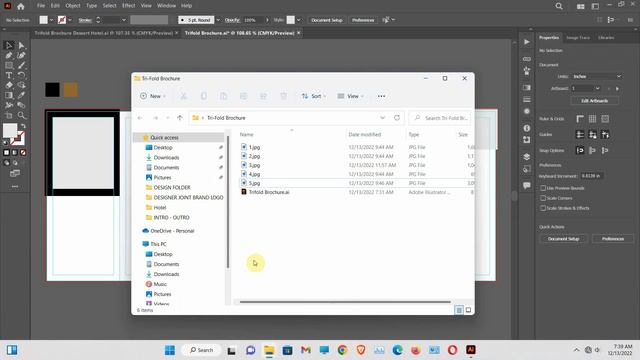This screenshot has width=640, height=360.
Task: Open the Comments panel icon
Action: pos(527,185)
